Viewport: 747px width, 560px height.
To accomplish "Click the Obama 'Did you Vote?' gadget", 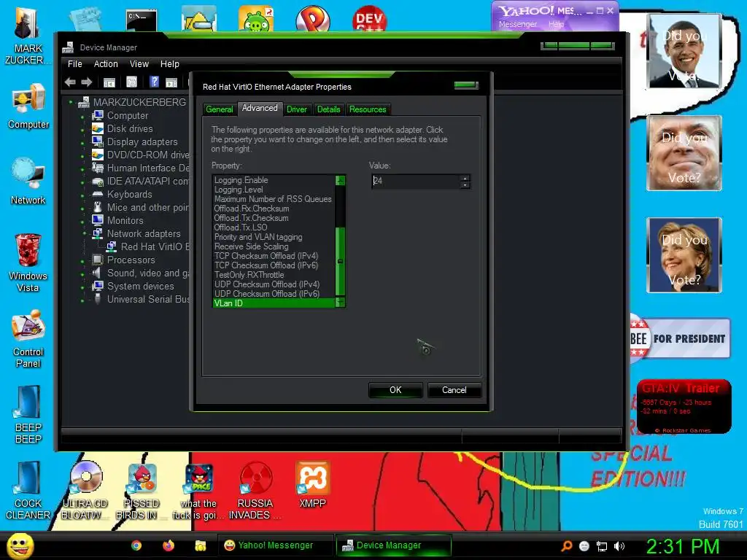I will tap(684, 51).
